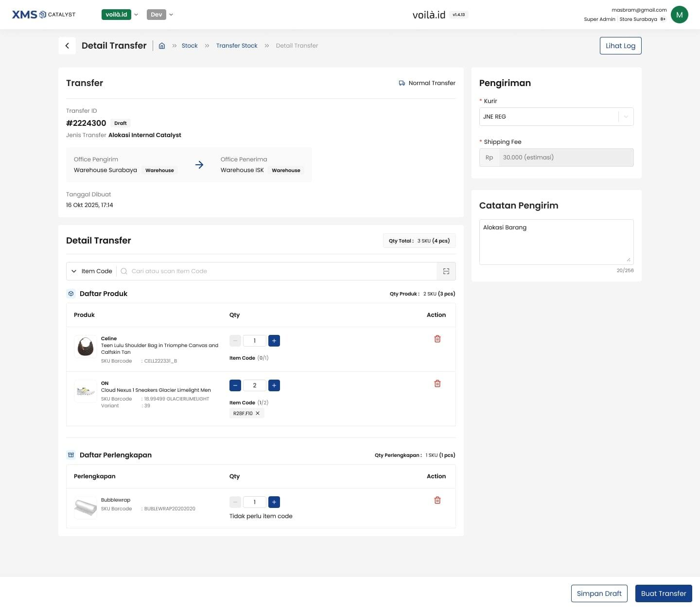This screenshot has width=700, height=610.
Task: Navigate to Transfer Stock breadcrumb link
Action: coord(237,46)
